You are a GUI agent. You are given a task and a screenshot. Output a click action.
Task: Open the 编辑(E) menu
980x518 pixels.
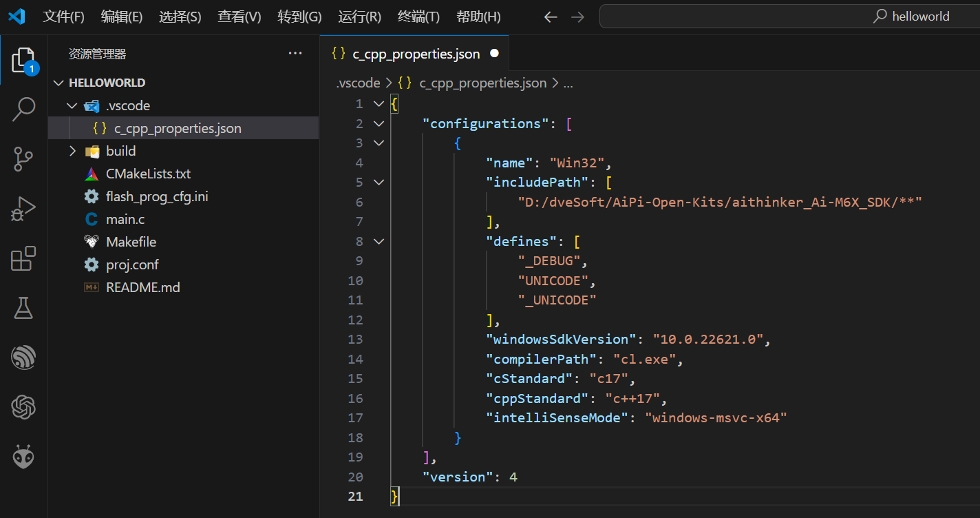pos(122,17)
